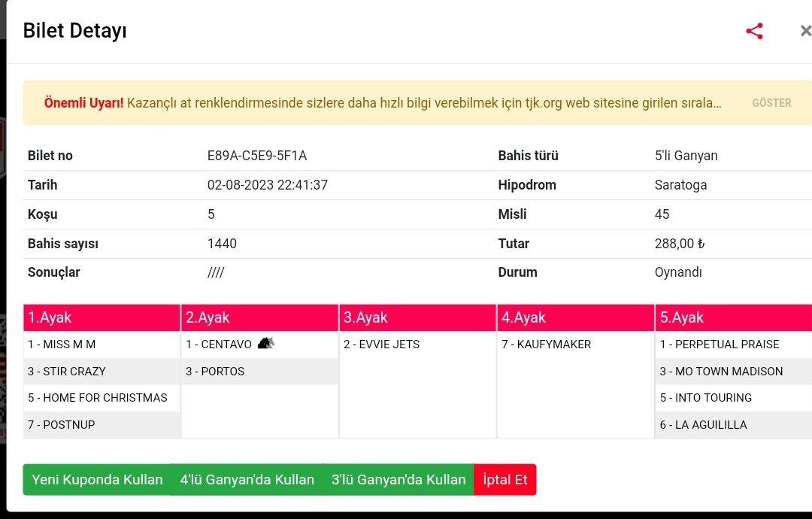Click horse 1 - CENTAVO
Image resolution: width=812 pixels, height=519 pixels.
tap(219, 344)
